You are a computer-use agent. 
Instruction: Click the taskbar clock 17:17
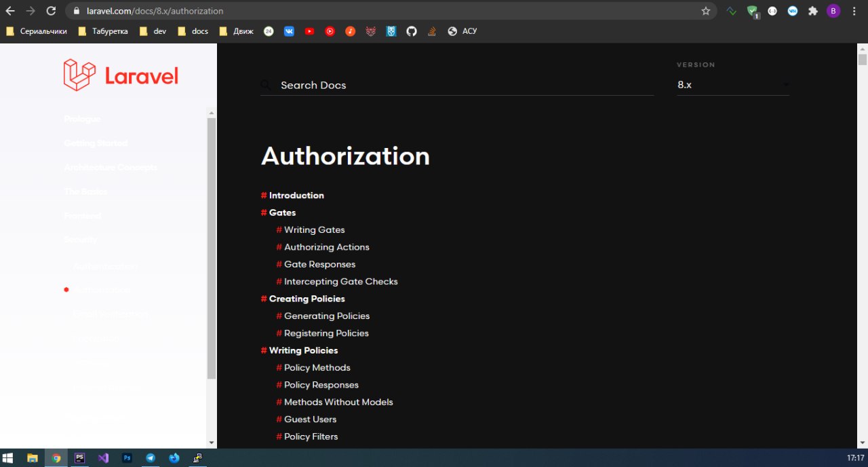pos(856,458)
